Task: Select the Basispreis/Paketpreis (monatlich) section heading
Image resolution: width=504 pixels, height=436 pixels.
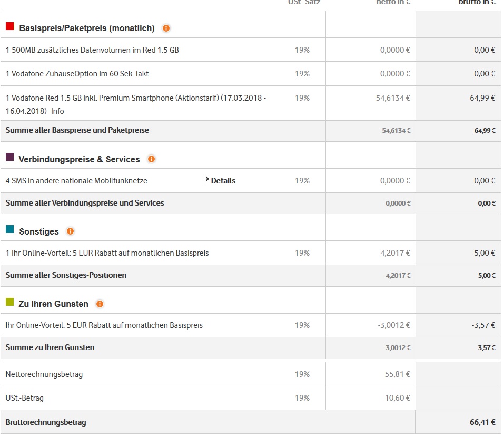Action: coord(87,28)
